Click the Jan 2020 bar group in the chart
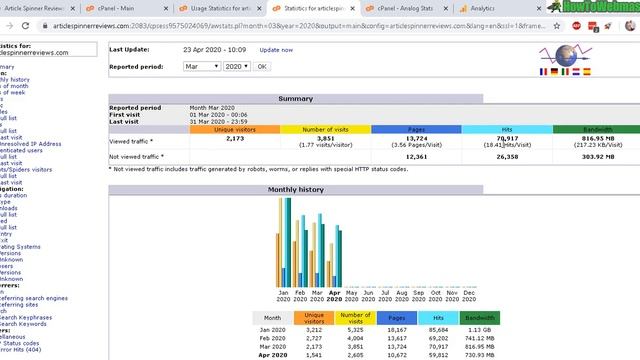Screen dimensions: 640x360 tap(284, 242)
